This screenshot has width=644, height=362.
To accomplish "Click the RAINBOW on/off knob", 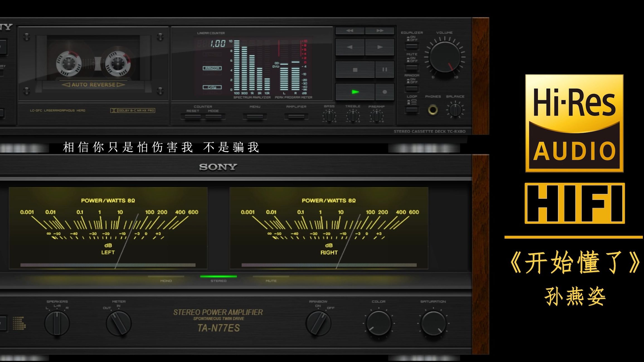I will pos(318,323).
